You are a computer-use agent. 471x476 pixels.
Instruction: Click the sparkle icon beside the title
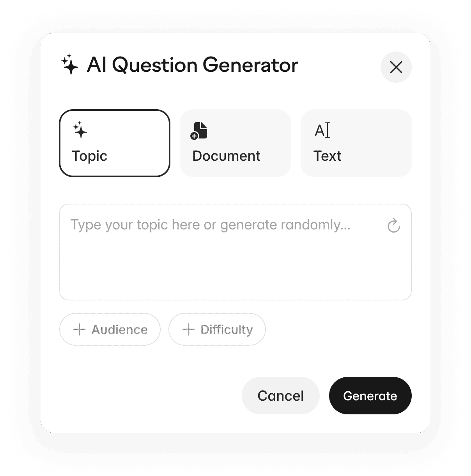coord(69,65)
